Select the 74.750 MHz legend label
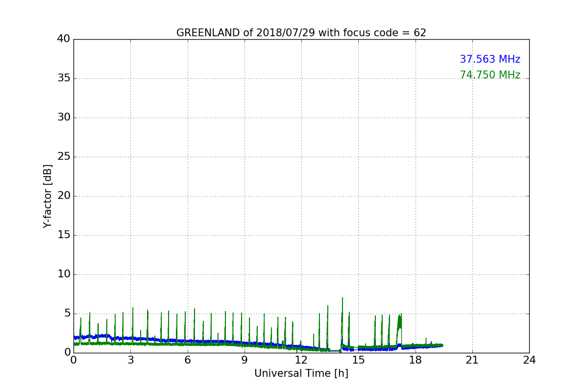The image size is (588, 392). [490, 75]
